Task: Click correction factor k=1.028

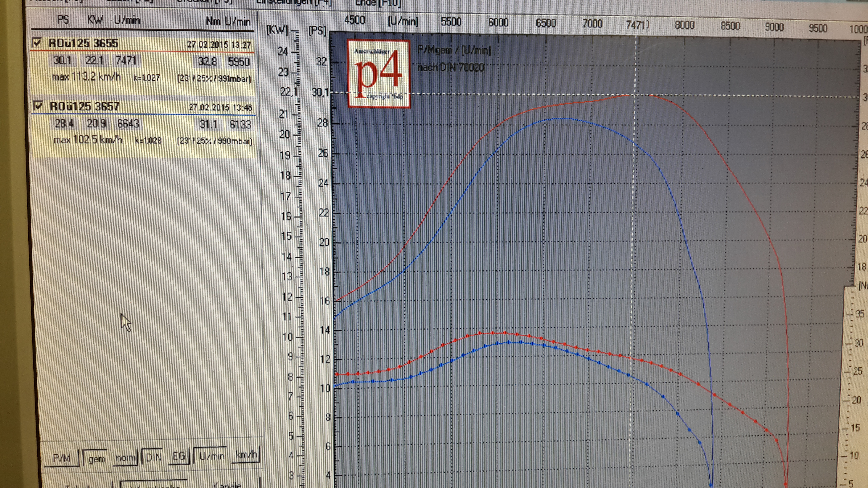Action: [x=148, y=140]
